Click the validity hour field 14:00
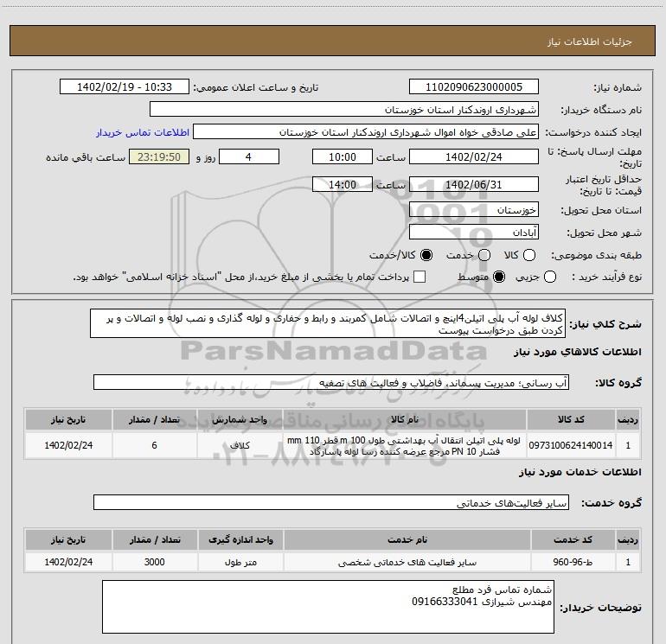This screenshot has width=666, height=644. point(343,184)
